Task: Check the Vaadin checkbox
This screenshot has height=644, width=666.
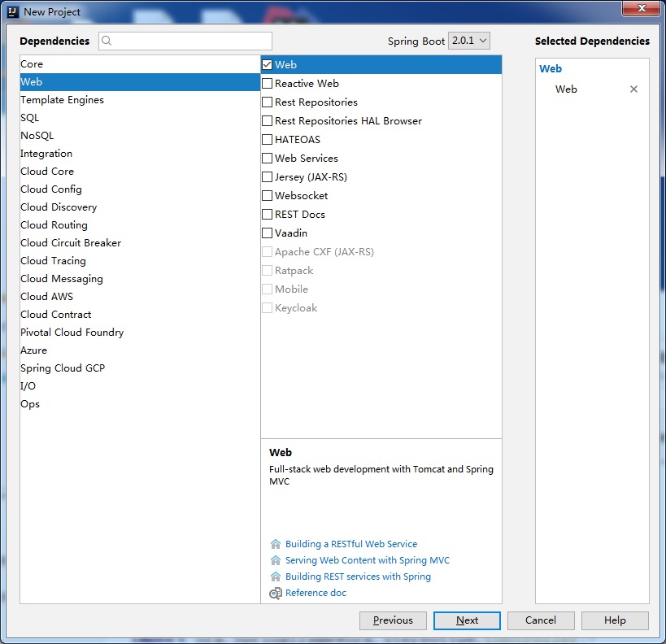Action: [268, 233]
